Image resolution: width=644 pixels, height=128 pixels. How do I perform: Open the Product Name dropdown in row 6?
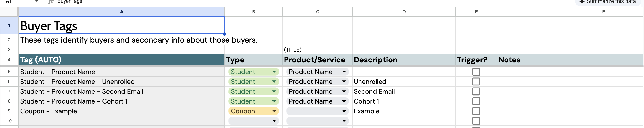[x=317, y=81]
